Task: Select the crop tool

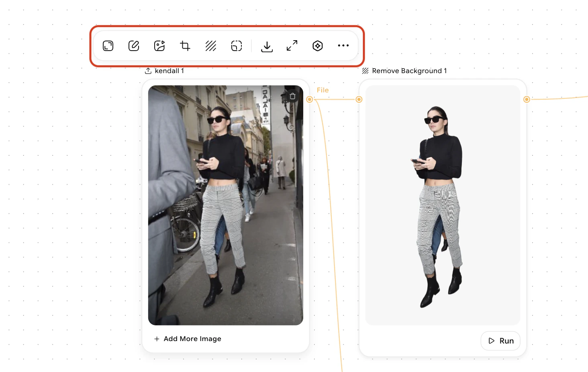Action: click(185, 46)
